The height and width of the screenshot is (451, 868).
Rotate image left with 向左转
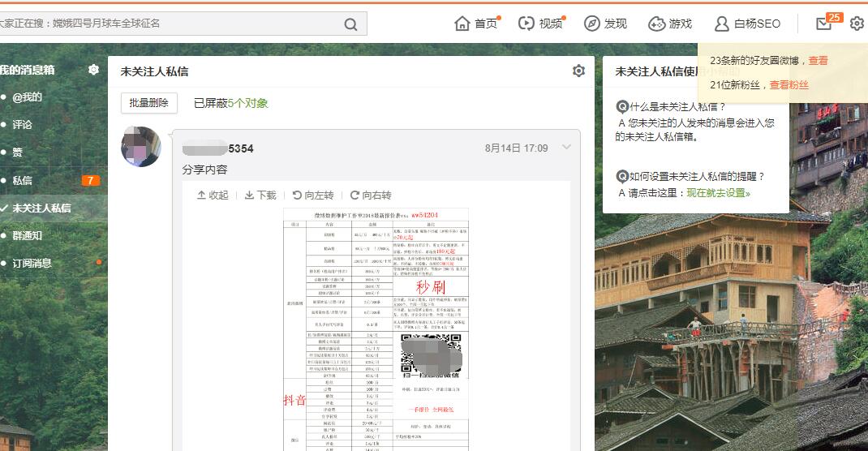pos(313,195)
